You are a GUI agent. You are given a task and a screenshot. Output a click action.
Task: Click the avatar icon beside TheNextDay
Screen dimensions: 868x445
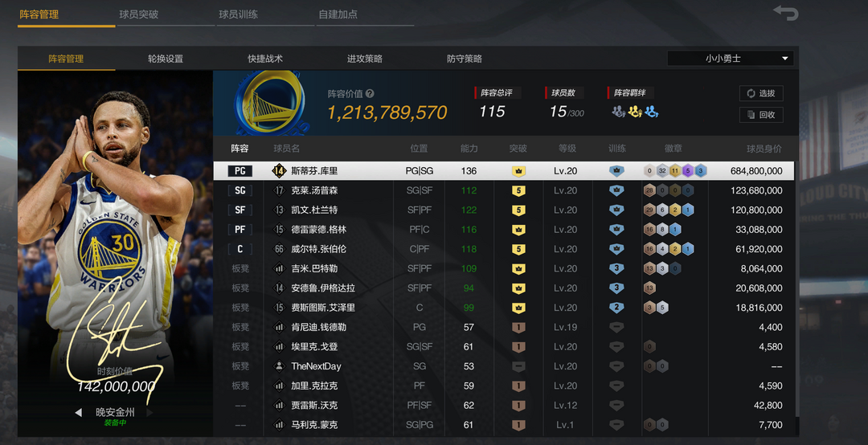279,366
